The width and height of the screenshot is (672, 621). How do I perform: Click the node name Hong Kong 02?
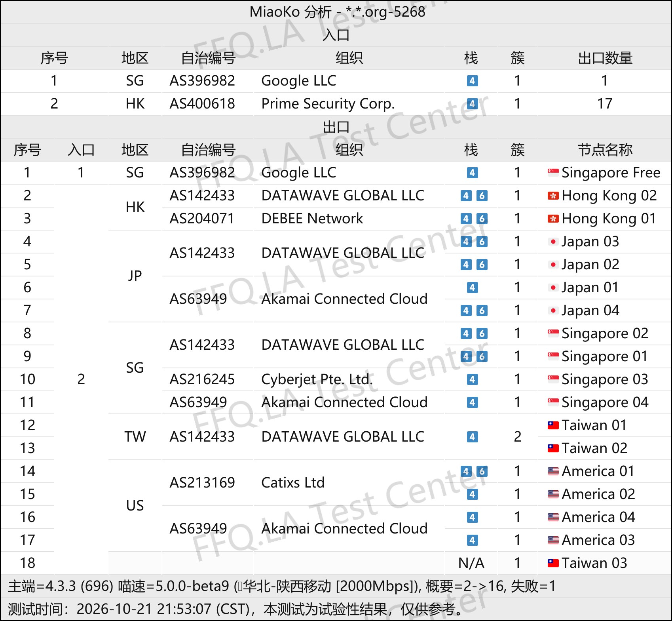coord(609,196)
